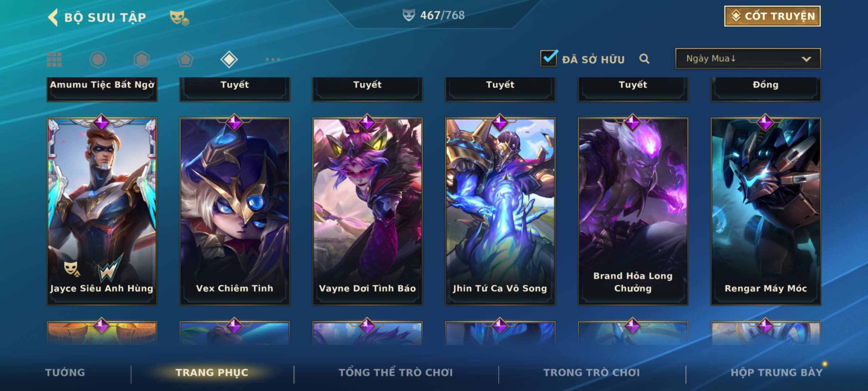
Task: Click the search magnifier icon
Action: click(644, 59)
